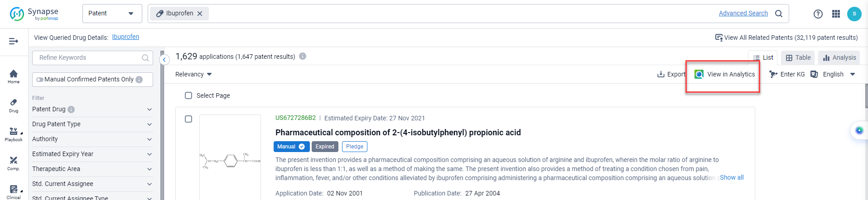Open the Patent search type dropdown
868x200 pixels.
(x=112, y=14)
